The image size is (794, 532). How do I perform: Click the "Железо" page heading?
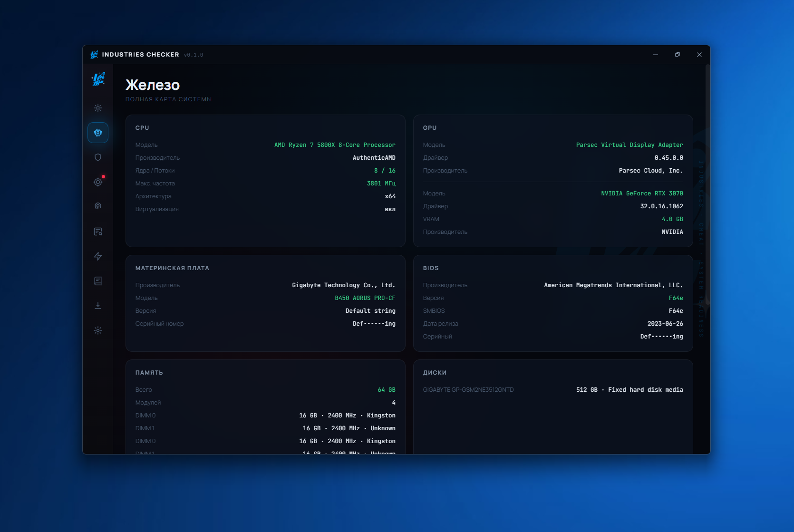[153, 85]
